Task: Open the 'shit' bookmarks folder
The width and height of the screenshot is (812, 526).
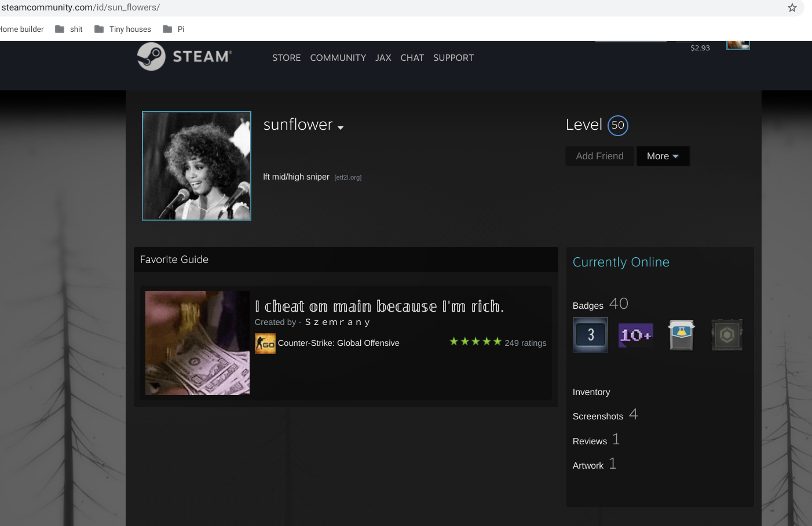Action: coord(69,29)
